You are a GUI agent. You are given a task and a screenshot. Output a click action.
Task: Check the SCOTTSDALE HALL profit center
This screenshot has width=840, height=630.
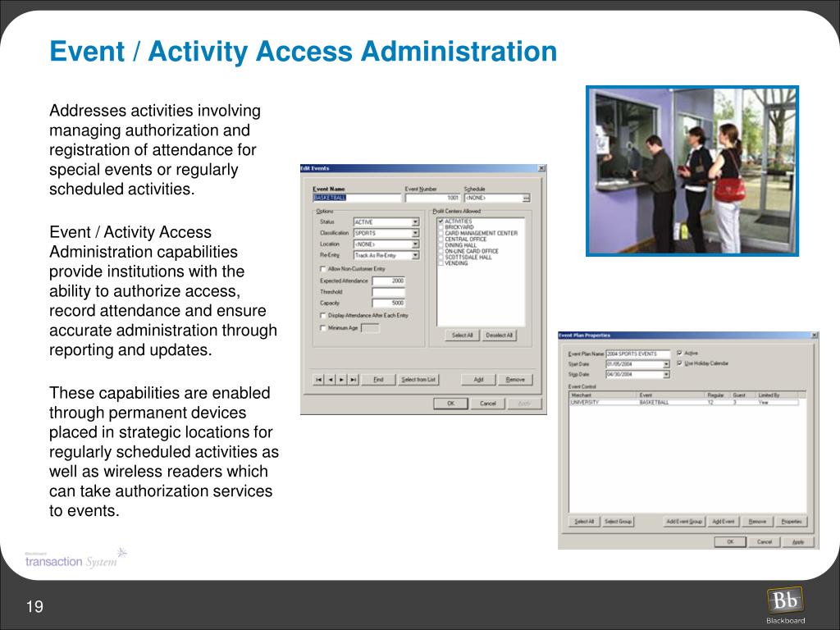pyautogui.click(x=441, y=257)
